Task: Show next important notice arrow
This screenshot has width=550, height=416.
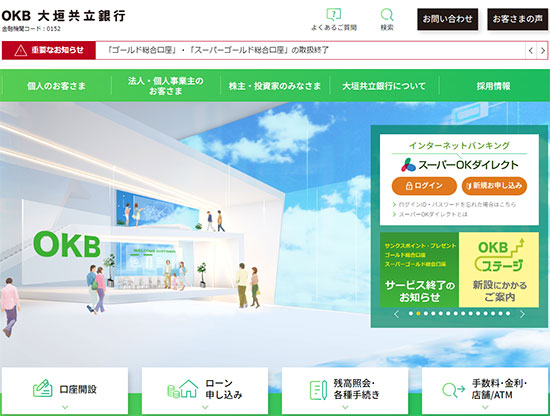Action: coord(543,51)
